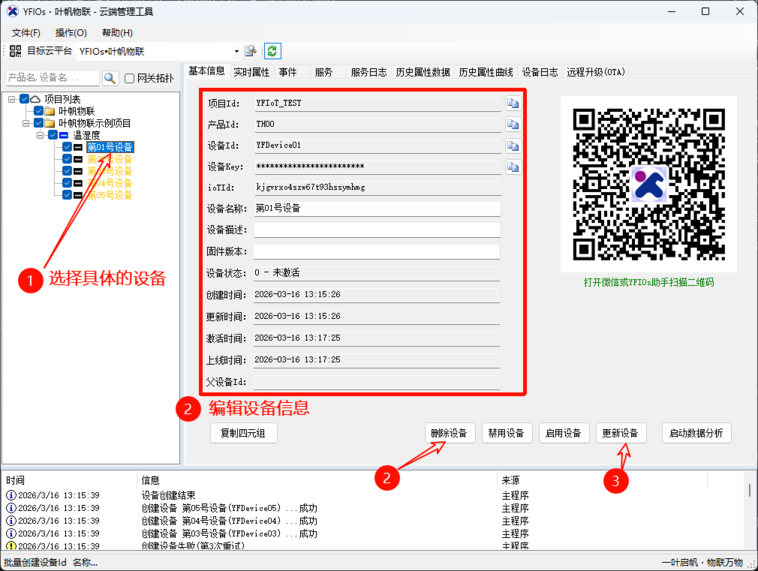Switch to the 历史属性曲线 tab
The width and height of the screenshot is (758, 571).
coord(486,72)
